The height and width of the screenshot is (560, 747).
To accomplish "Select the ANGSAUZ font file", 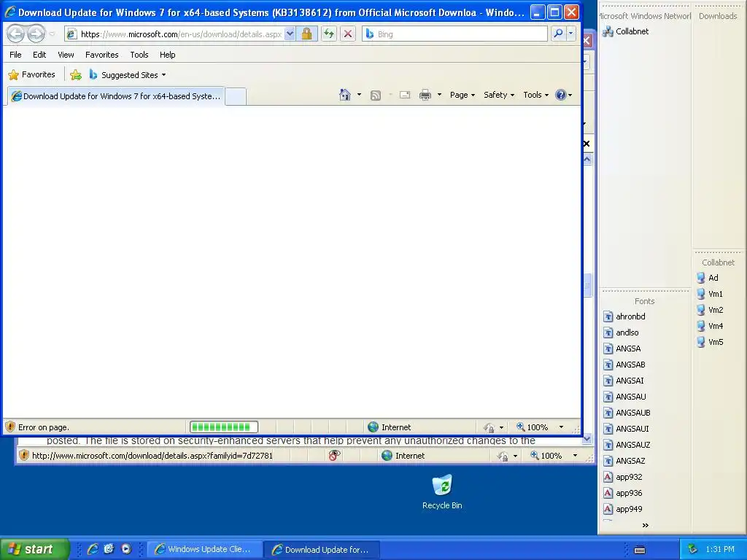I will coord(627,445).
